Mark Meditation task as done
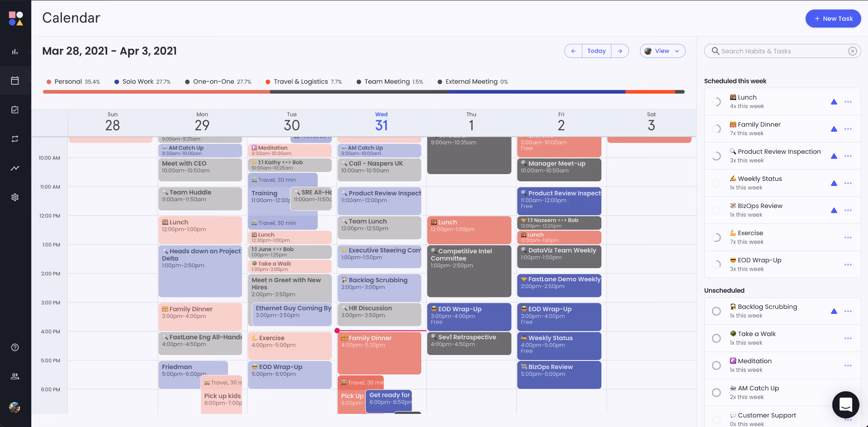This screenshot has width=868, height=427. tap(716, 365)
